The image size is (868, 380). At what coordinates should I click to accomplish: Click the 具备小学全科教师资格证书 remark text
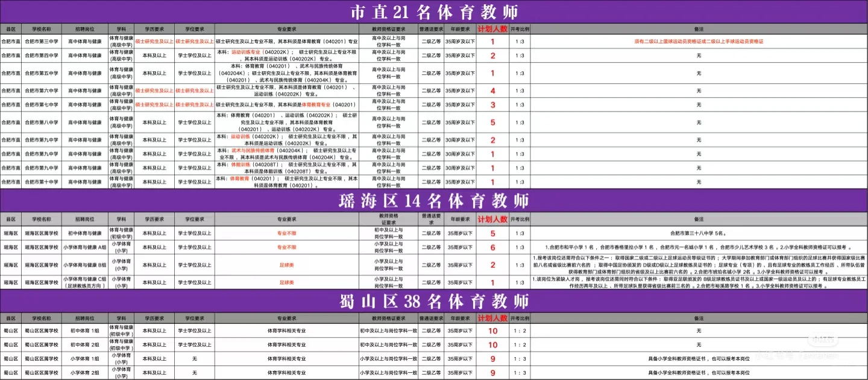[699, 358]
